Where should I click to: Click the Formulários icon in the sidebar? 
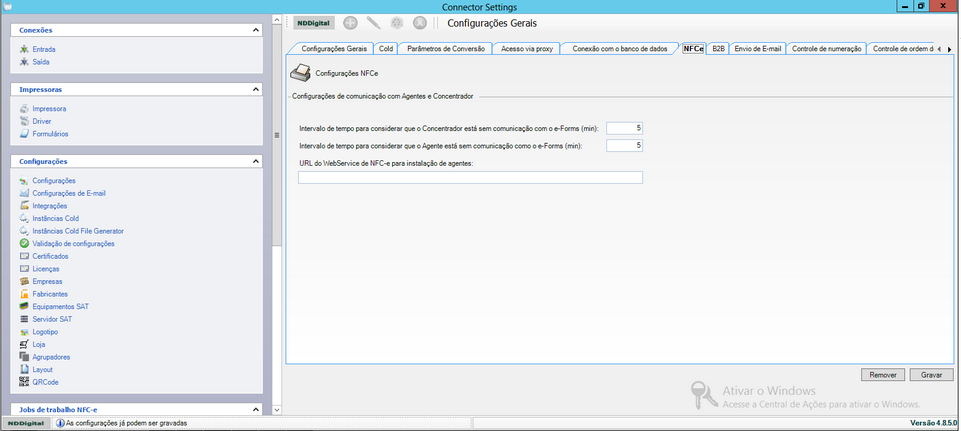[x=24, y=134]
